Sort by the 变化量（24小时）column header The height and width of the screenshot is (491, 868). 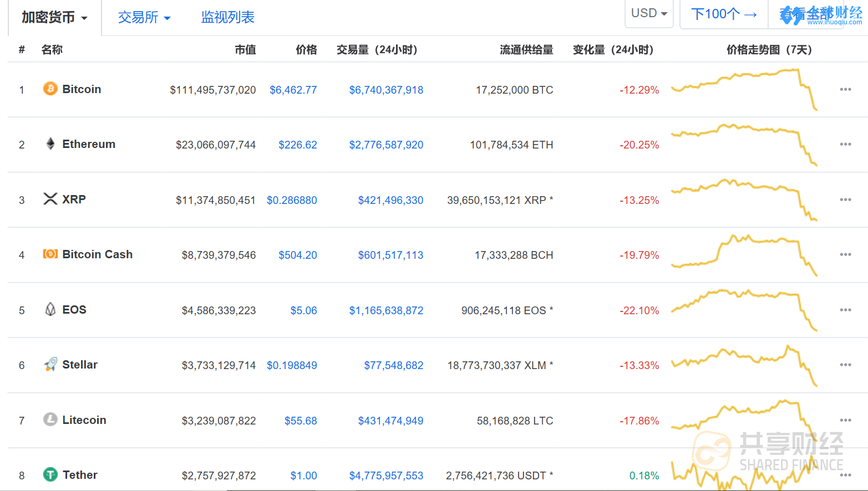pyautogui.click(x=613, y=50)
